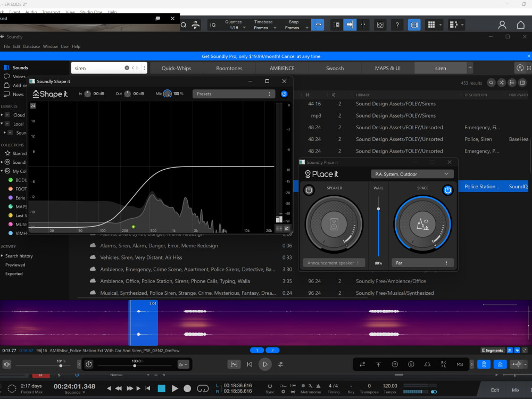
Task: Click Studio One record button
Action: (187, 388)
